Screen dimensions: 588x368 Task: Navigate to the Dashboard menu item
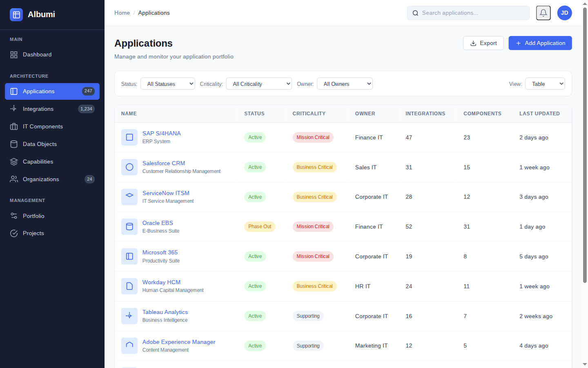pos(37,54)
